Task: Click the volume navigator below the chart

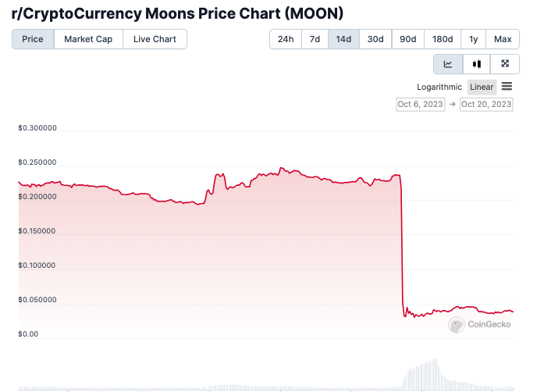Action: (265, 379)
